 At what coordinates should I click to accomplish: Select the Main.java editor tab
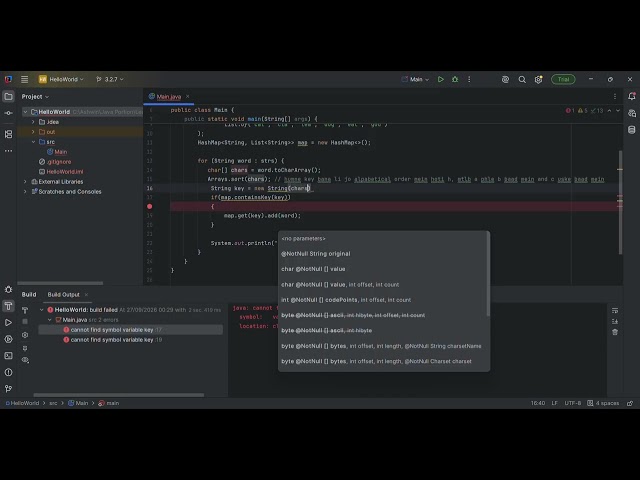click(x=169, y=97)
